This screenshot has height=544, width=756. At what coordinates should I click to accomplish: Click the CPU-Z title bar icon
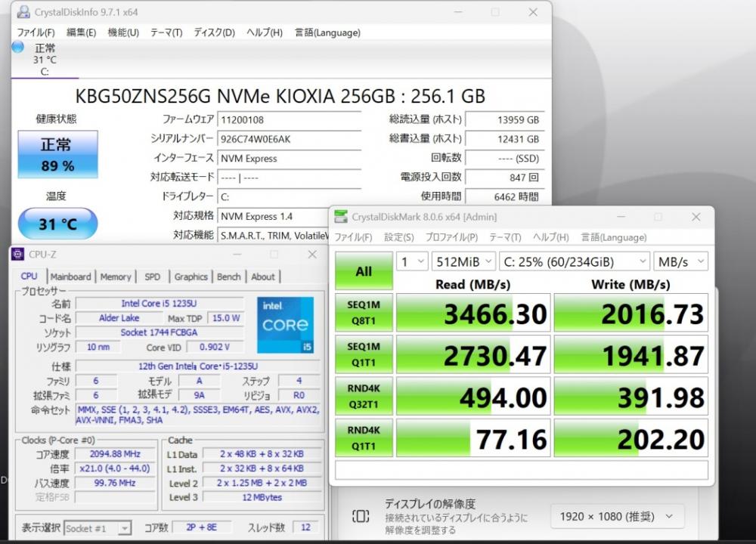18,255
